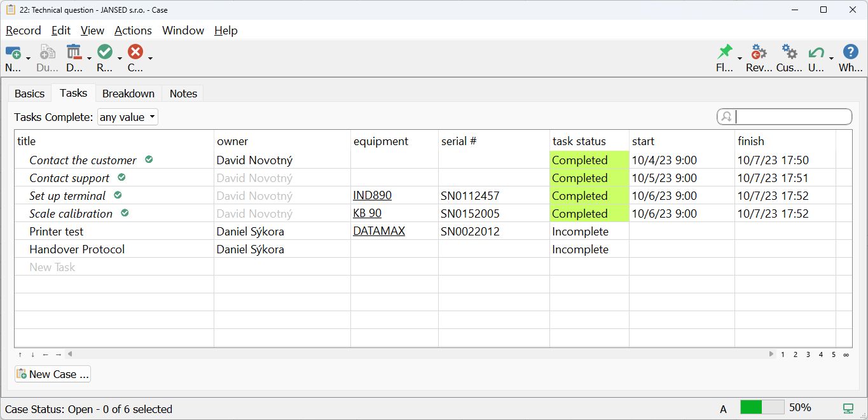This screenshot has height=420, width=868.
Task: Open the Tasks Complete 'any value' dropdown
Action: [x=127, y=117]
